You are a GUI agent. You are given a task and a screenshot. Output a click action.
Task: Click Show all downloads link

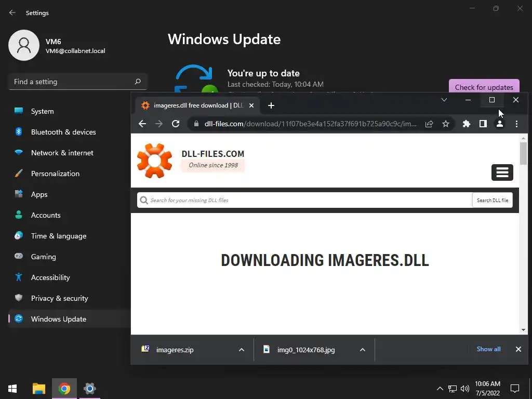(488, 349)
